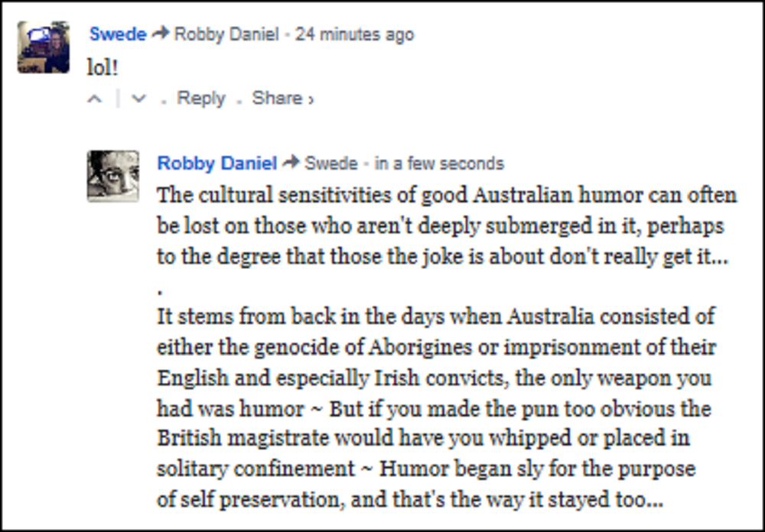Click the paragraph starting "It stems from back"

pyautogui.click(x=435, y=378)
